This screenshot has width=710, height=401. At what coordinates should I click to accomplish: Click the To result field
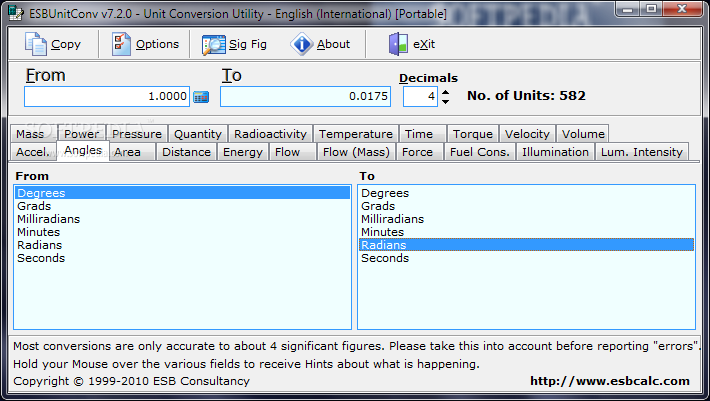pyautogui.click(x=305, y=96)
